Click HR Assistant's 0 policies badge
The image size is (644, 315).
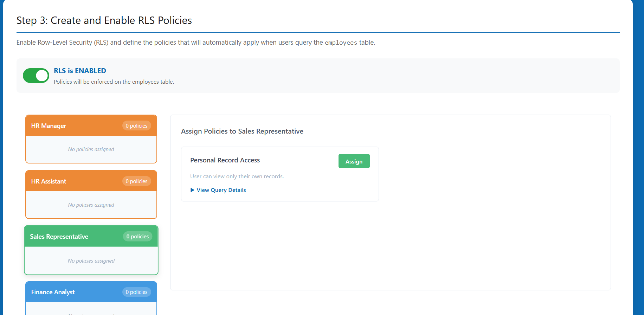136,181
